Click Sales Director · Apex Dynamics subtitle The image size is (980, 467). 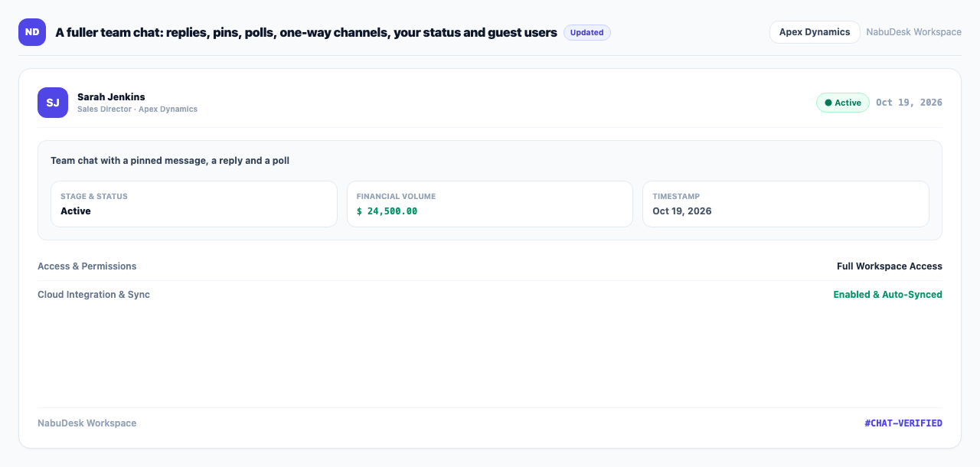(137, 109)
